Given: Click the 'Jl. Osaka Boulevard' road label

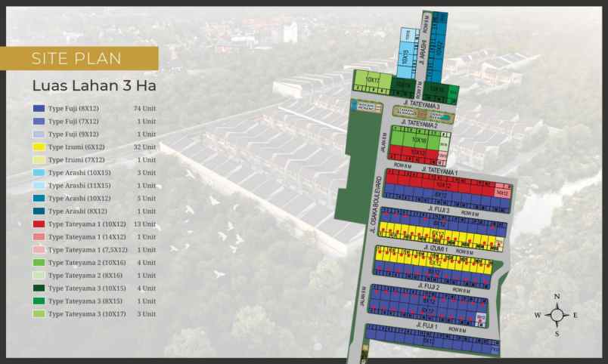Looking at the screenshot, I should pyautogui.click(x=375, y=205).
